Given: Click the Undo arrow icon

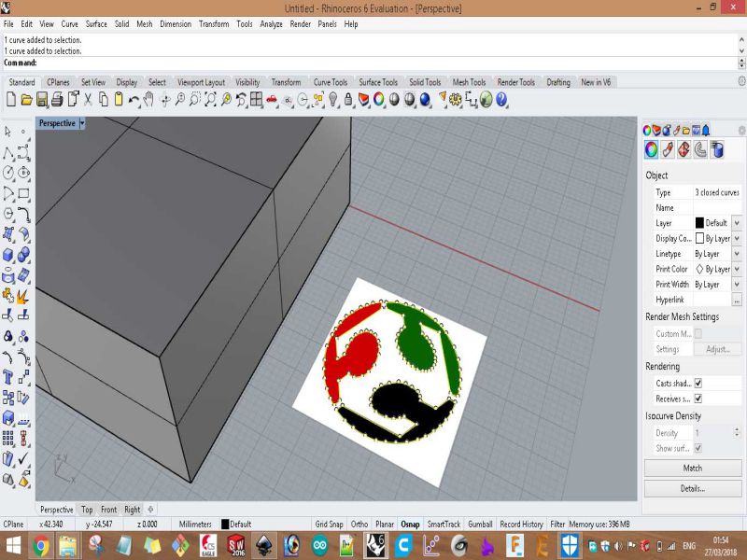Looking at the screenshot, I should pyautogui.click(x=134, y=100).
